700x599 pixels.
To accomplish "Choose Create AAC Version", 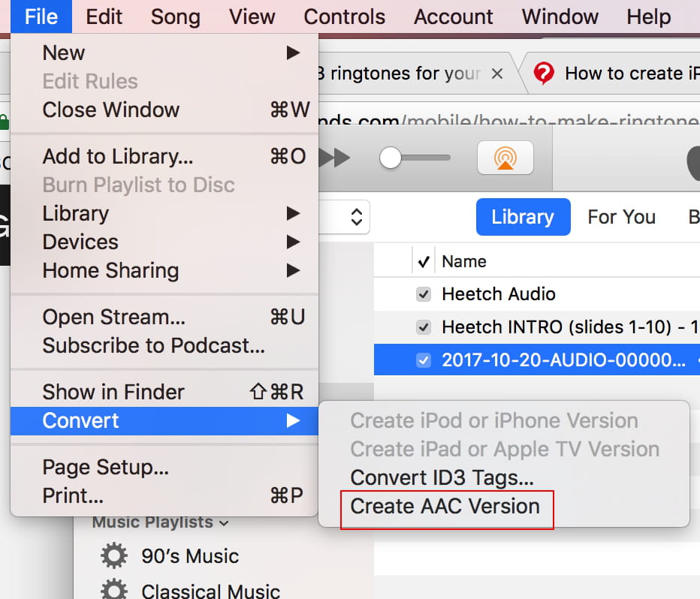I will click(x=445, y=506).
